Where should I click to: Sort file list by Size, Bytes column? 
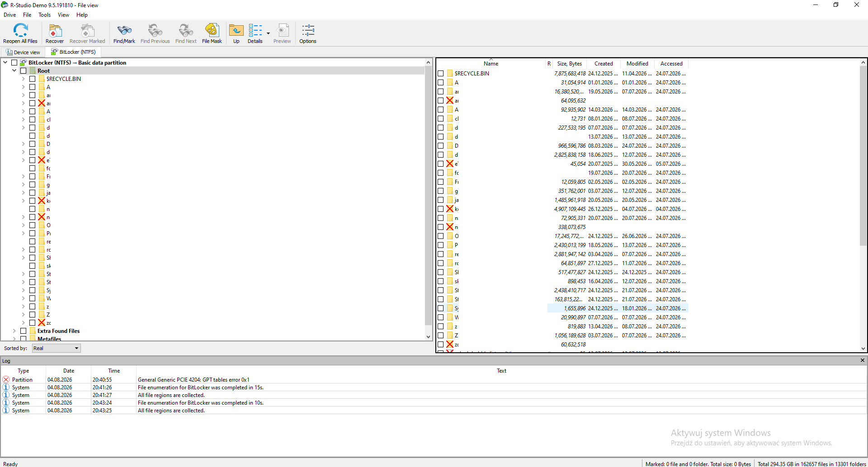569,64
